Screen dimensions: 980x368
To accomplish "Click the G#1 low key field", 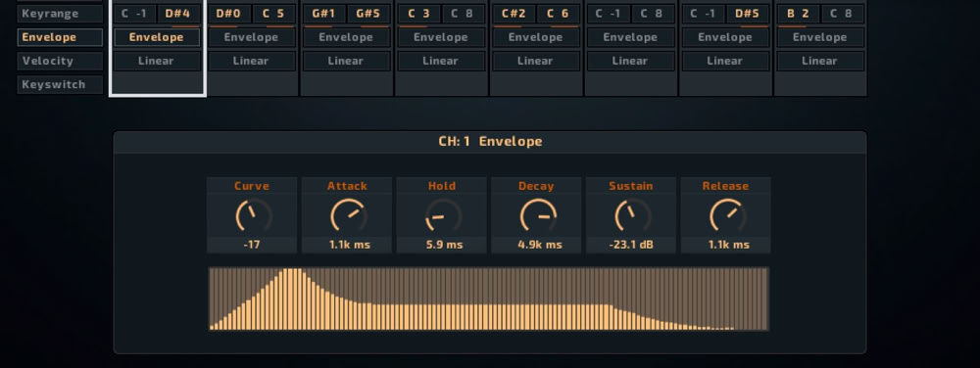I will (x=324, y=13).
